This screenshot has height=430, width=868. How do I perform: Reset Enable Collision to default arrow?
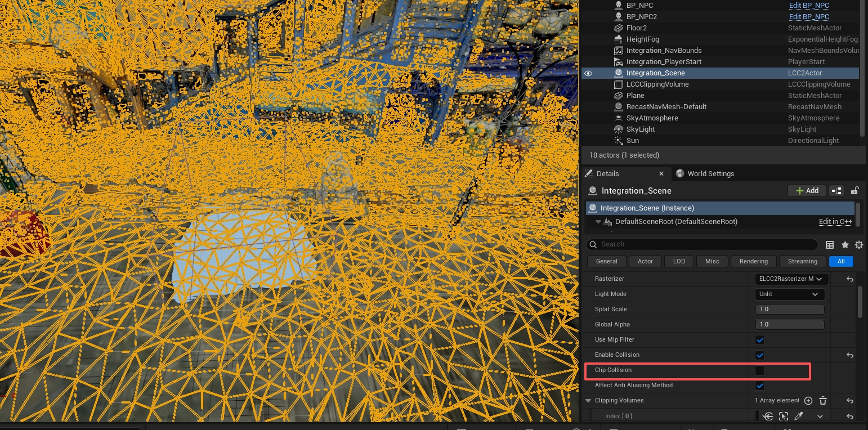[x=850, y=355]
